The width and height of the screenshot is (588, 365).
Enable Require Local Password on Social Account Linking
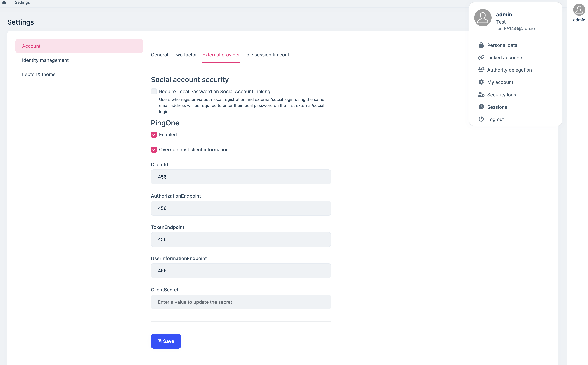point(154,91)
